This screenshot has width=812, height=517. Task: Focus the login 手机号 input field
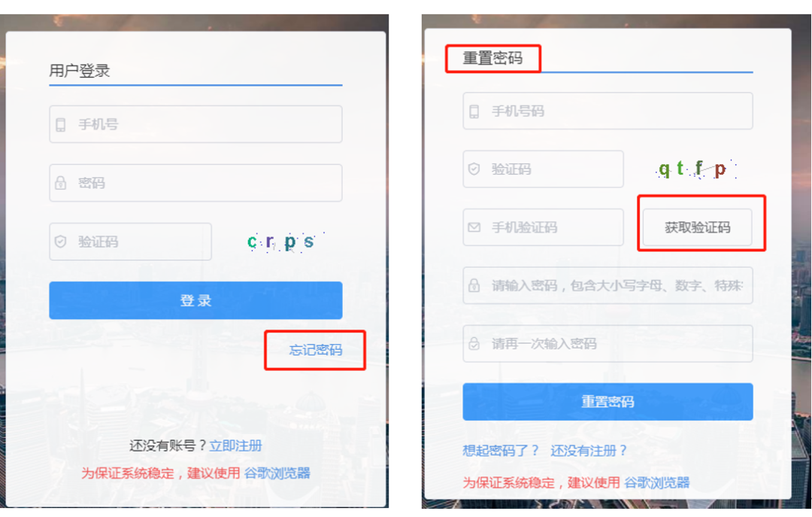pyautogui.click(x=195, y=124)
